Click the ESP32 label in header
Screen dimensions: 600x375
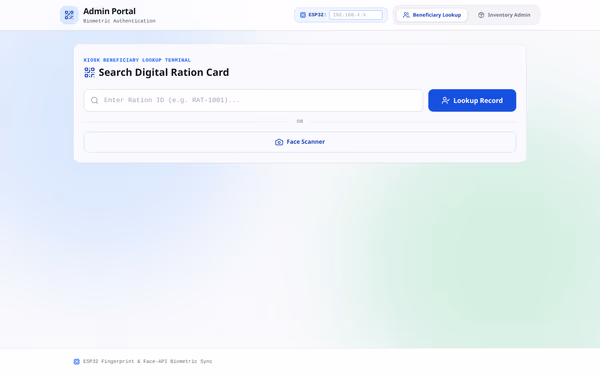(317, 15)
